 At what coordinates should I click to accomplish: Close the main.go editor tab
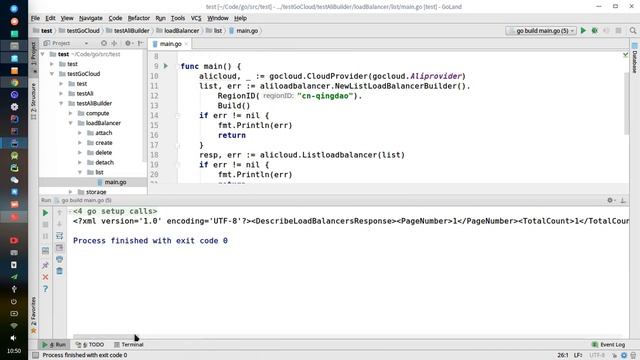tap(187, 44)
